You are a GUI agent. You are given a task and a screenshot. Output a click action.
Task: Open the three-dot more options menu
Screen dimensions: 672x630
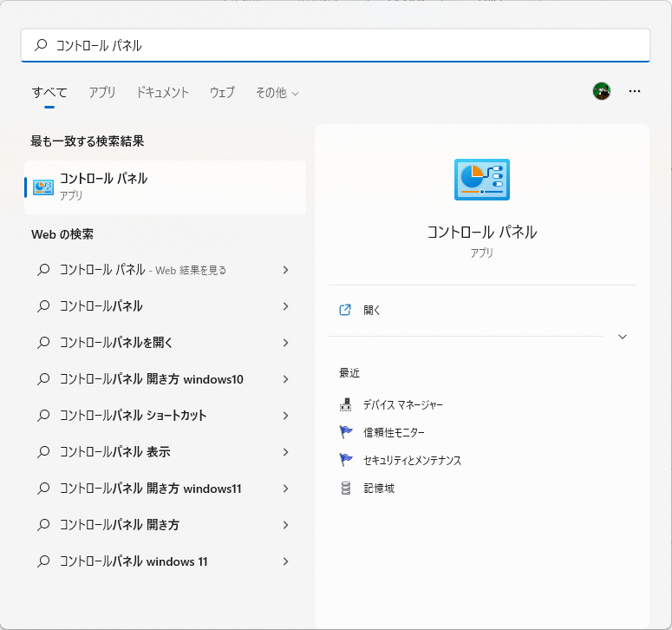point(635,91)
